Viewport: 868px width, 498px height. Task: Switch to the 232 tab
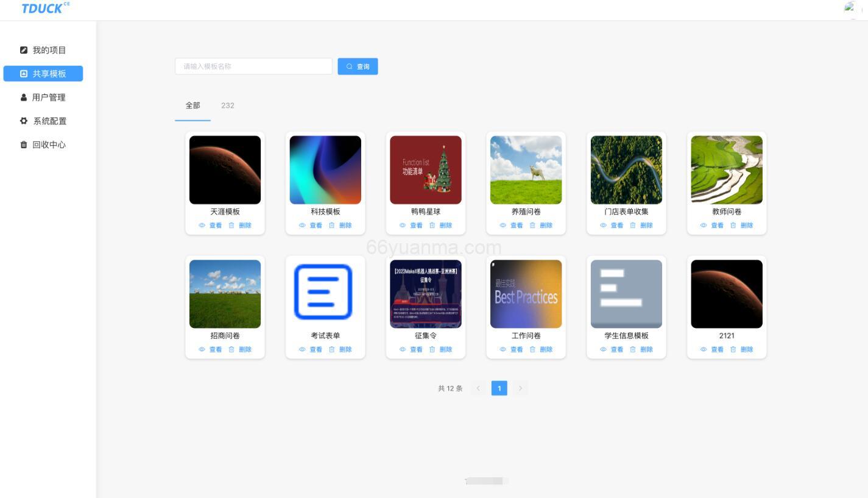click(x=228, y=105)
